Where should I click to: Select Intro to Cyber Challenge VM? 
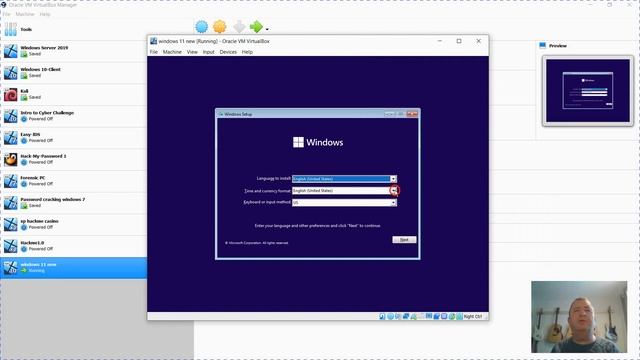[73, 116]
